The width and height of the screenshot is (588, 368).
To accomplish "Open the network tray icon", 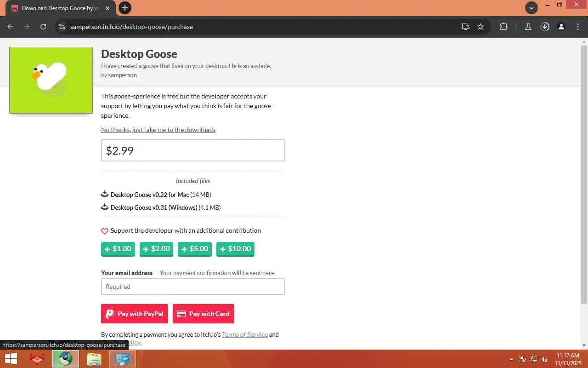I will pos(534,359).
